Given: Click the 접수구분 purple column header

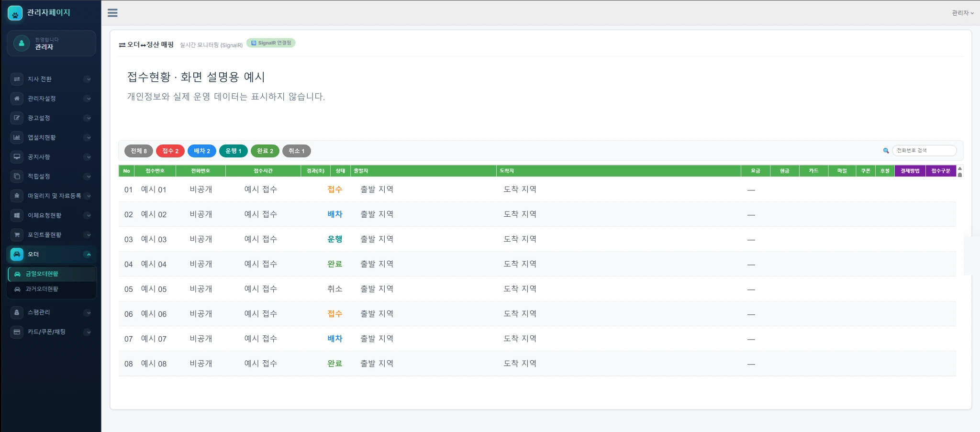Looking at the screenshot, I should [941, 171].
